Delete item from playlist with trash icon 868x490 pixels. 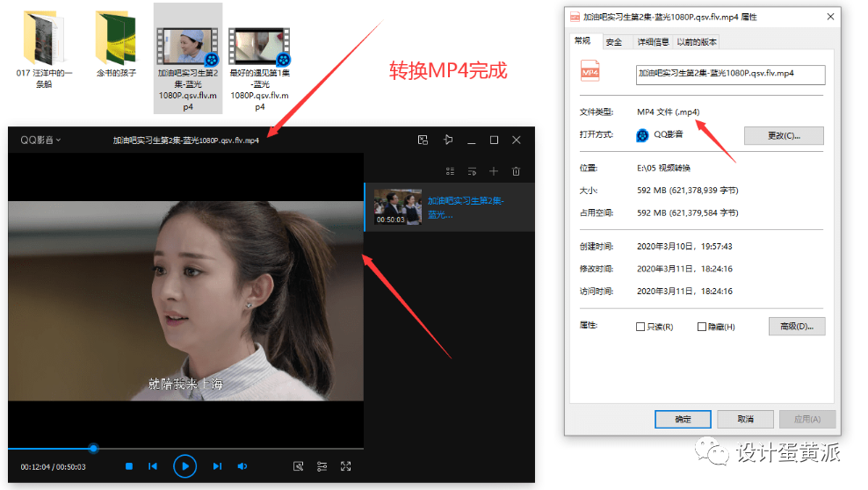516,171
